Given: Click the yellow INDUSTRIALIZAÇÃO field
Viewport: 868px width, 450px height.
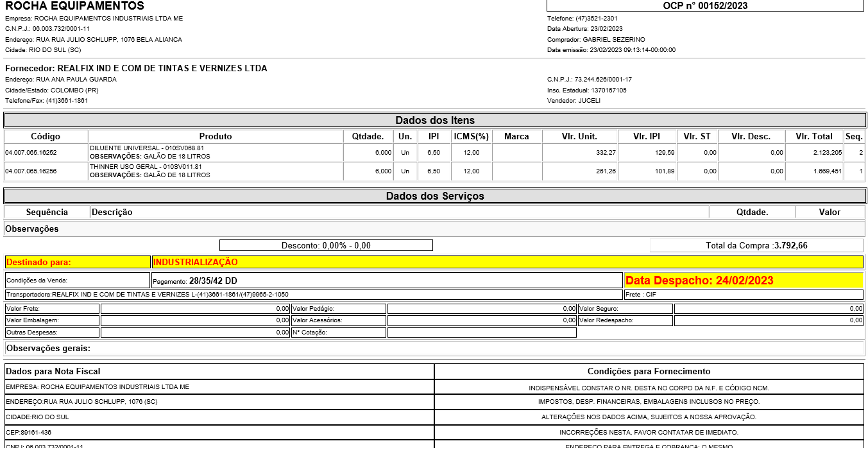Looking at the screenshot, I should 507,262.
